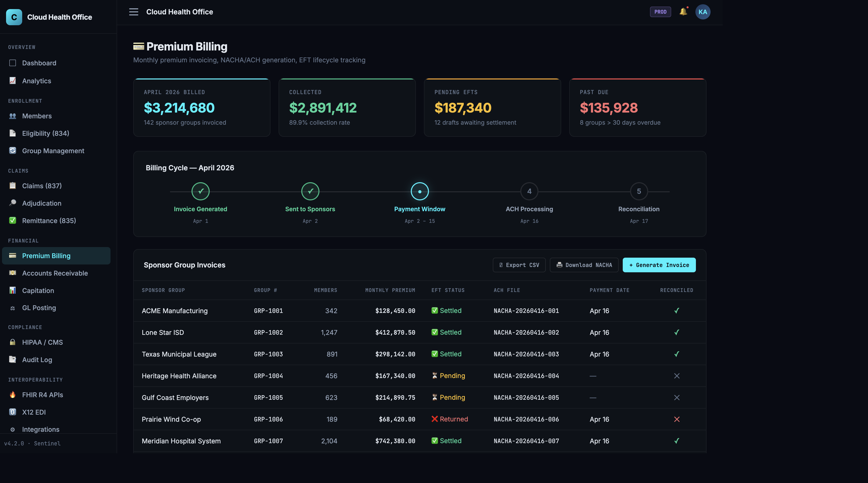Click the Accounts Receivable money icon

(12, 273)
